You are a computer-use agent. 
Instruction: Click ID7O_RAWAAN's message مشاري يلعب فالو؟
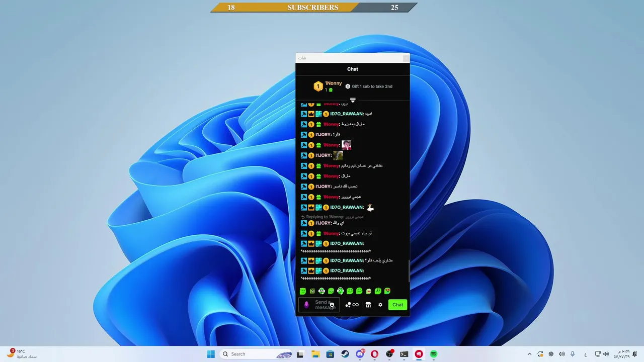(x=378, y=260)
